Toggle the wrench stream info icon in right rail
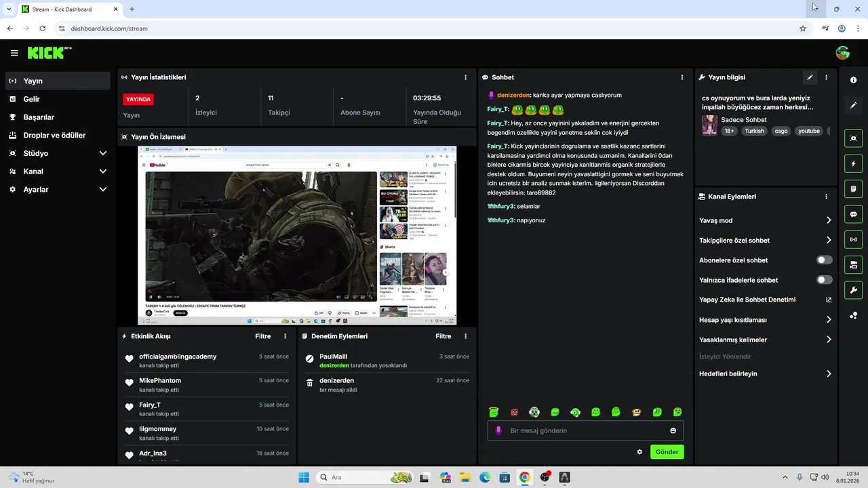 click(x=853, y=290)
